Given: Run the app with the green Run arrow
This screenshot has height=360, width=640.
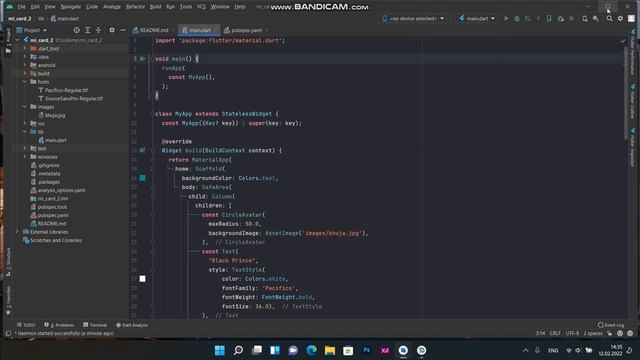Looking at the screenshot, I should pos(506,18).
